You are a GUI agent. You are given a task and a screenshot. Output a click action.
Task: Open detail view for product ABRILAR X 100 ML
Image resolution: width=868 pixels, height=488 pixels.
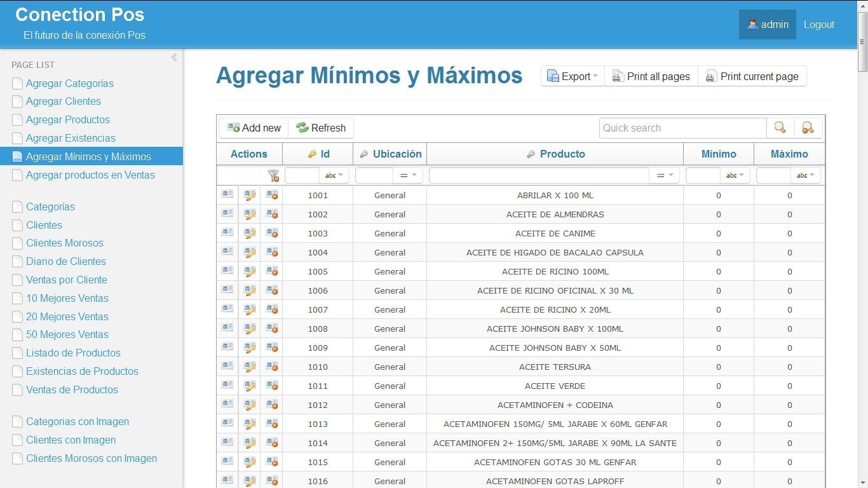tap(227, 195)
